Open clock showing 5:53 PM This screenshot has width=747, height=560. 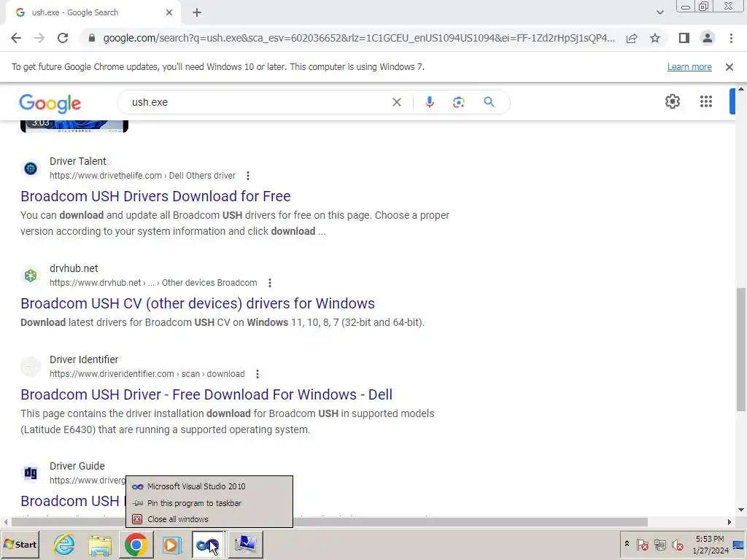(x=710, y=545)
